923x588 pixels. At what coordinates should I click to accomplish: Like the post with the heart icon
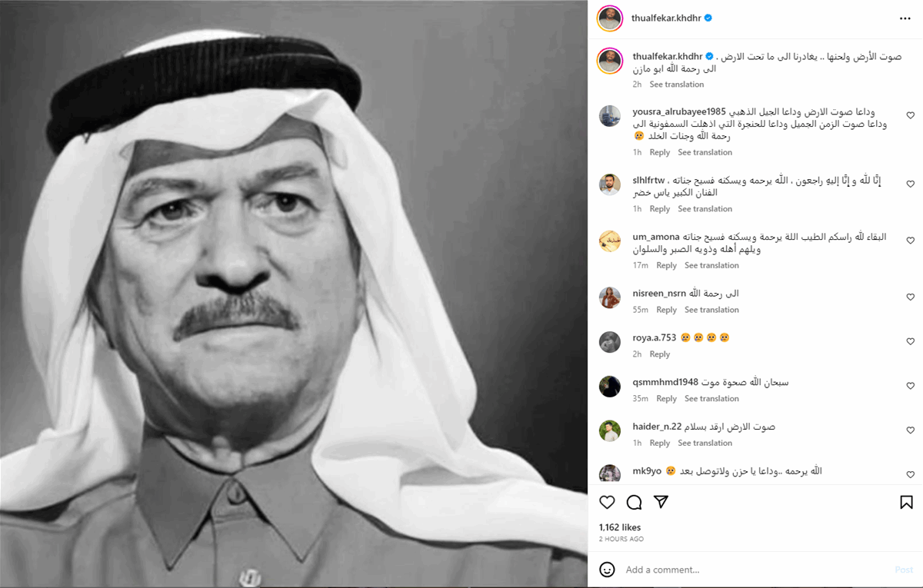tap(607, 502)
